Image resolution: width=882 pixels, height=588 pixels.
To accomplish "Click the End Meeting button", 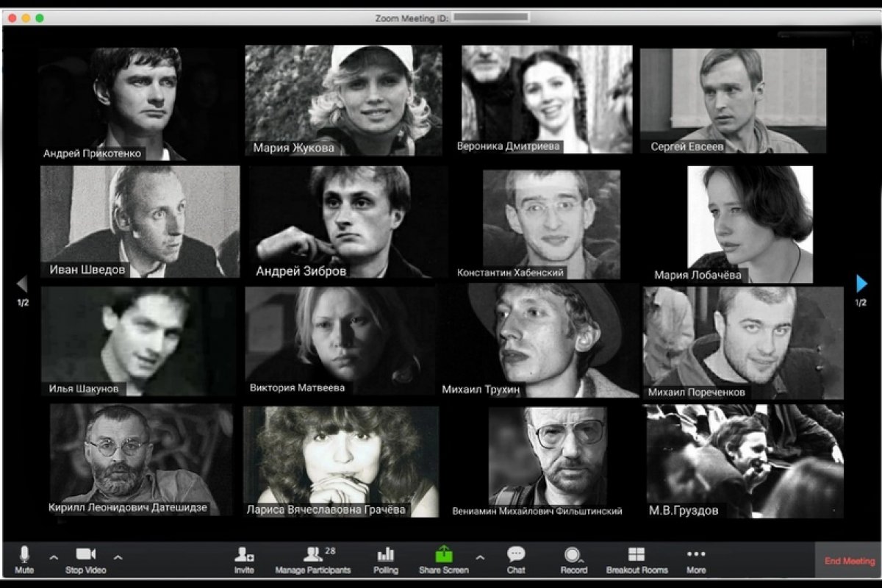I will point(849,561).
